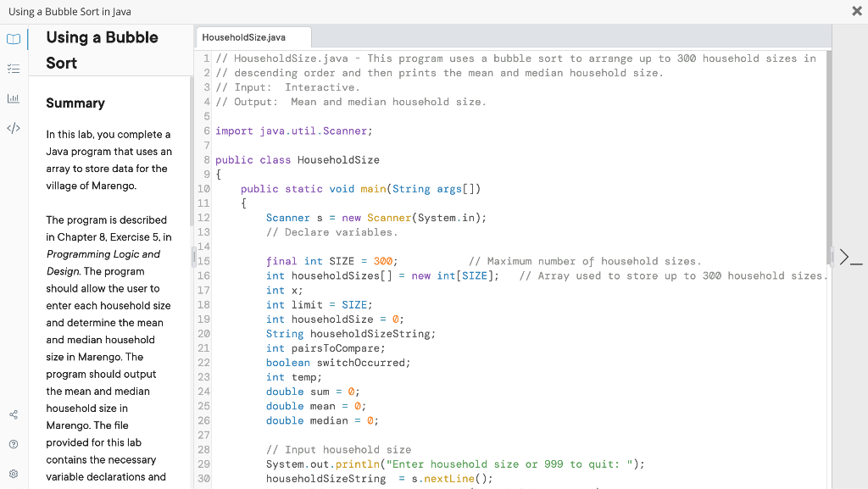Screen dimensions: 868x489
Task: Click the lab title Using a Bubble Sort
Action: 102,50
